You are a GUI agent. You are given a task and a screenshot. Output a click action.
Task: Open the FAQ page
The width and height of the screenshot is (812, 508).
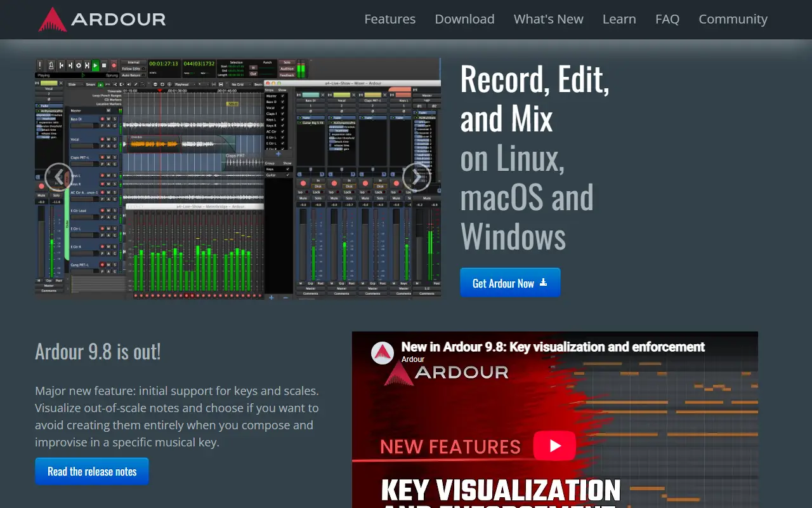pyautogui.click(x=667, y=19)
